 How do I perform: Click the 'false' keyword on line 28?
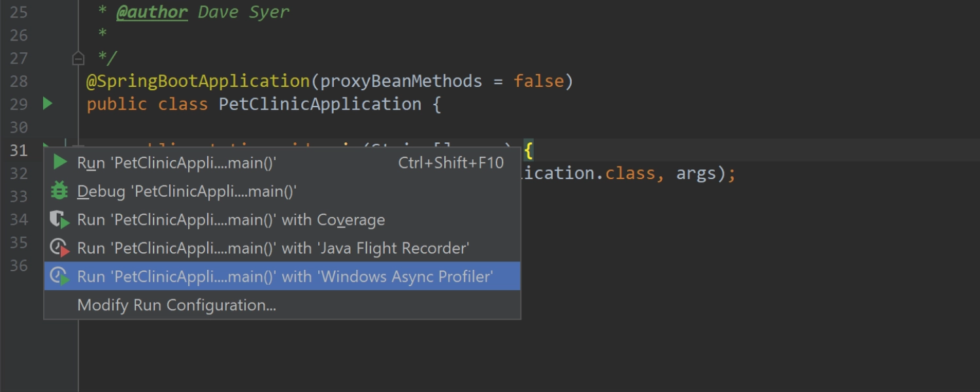(x=539, y=81)
